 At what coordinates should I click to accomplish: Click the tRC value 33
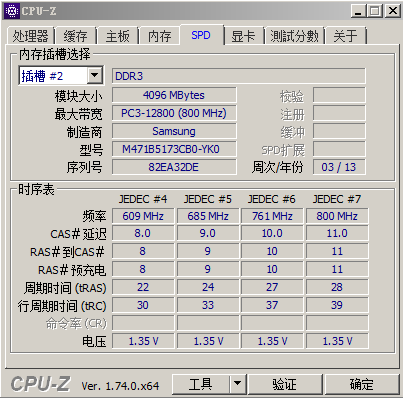[208, 305]
